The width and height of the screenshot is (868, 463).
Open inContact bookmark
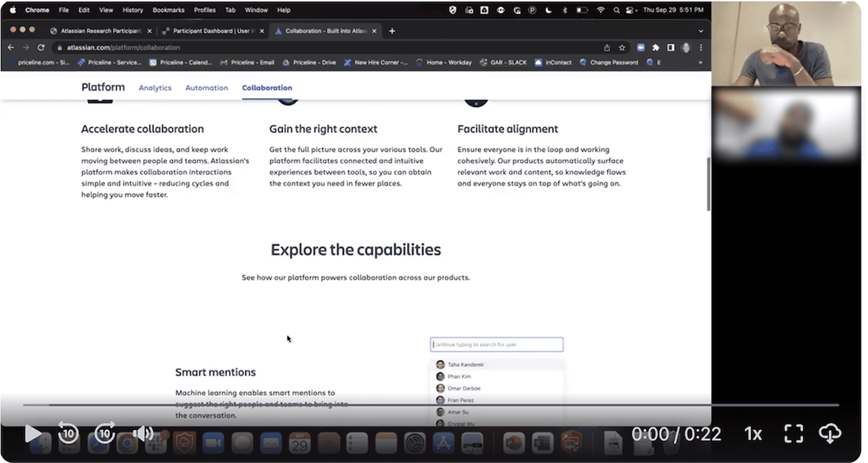(553, 62)
